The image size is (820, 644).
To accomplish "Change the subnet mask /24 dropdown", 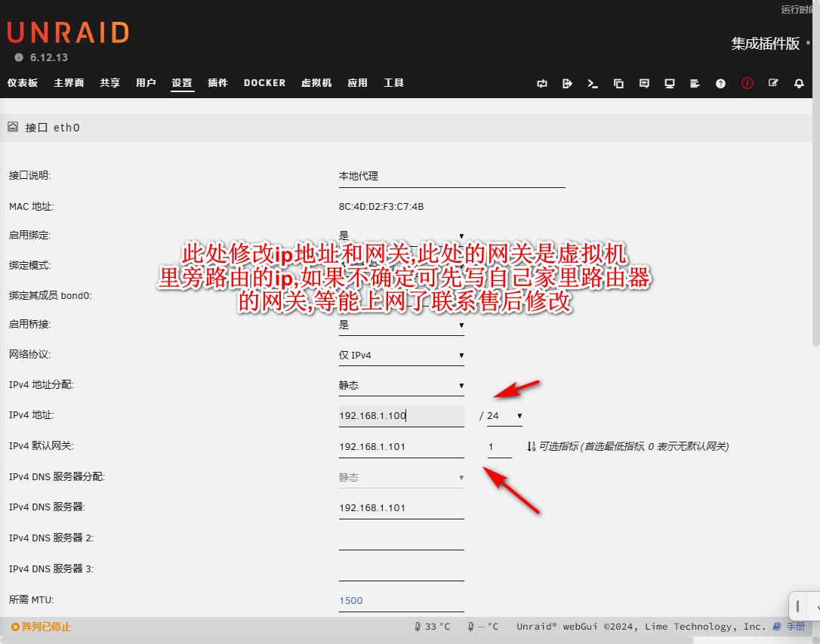I will [x=504, y=416].
